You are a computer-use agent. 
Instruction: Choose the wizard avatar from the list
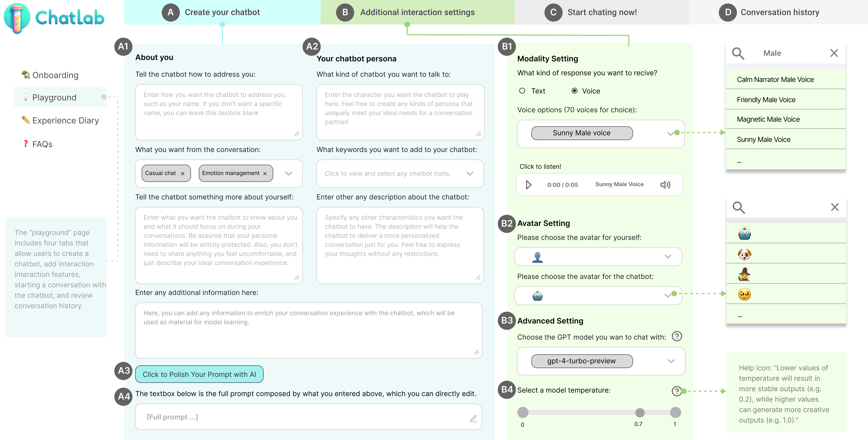coord(744,274)
